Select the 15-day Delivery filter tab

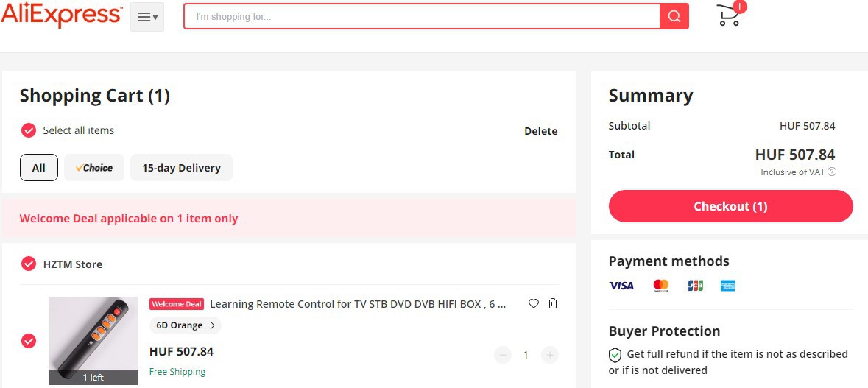coord(181,168)
